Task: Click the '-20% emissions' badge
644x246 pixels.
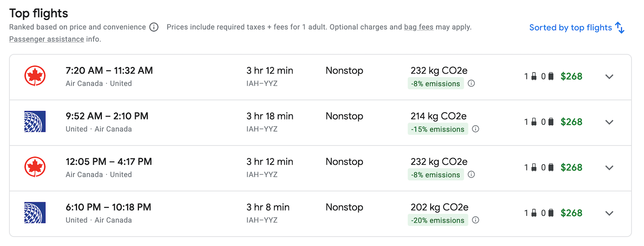Action: coord(438,220)
